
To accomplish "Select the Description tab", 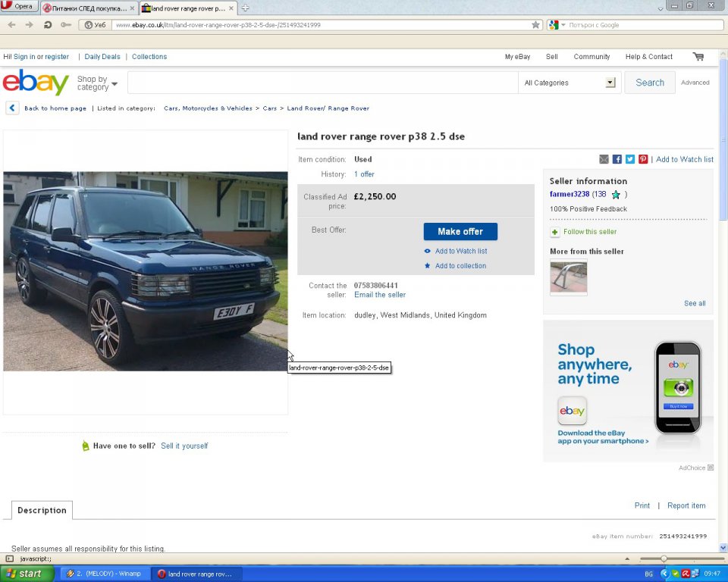I will pyautogui.click(x=42, y=510).
